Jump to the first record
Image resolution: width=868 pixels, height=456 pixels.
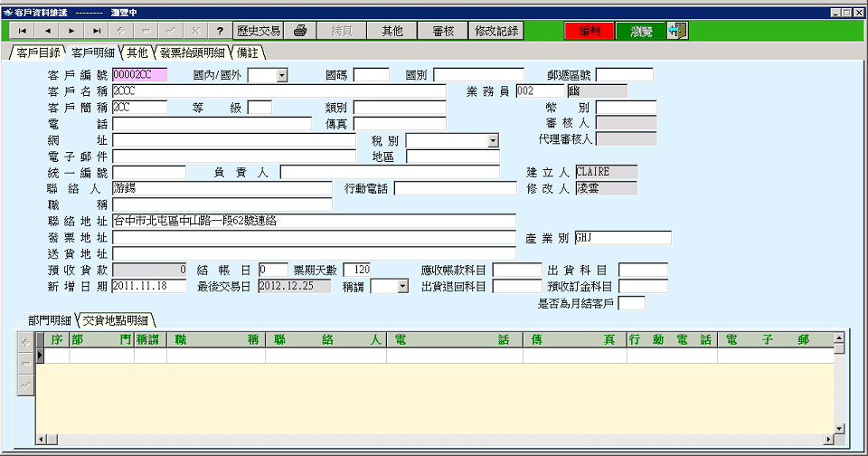(x=22, y=31)
